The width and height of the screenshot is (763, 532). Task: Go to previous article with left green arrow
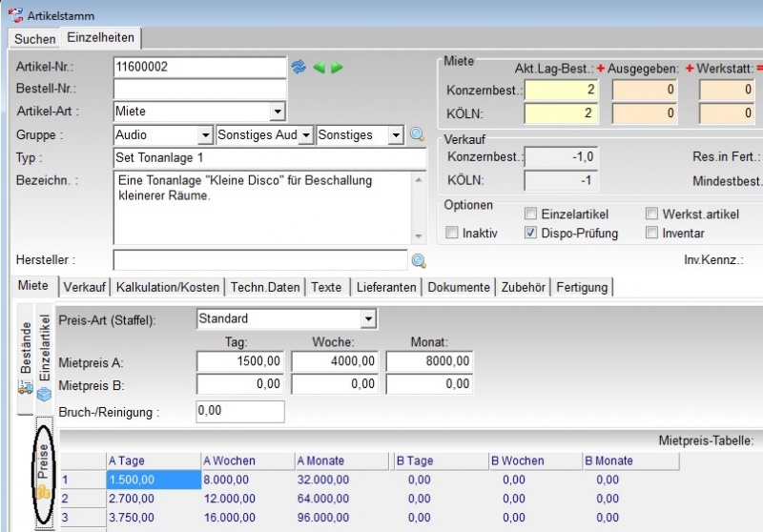(319, 68)
